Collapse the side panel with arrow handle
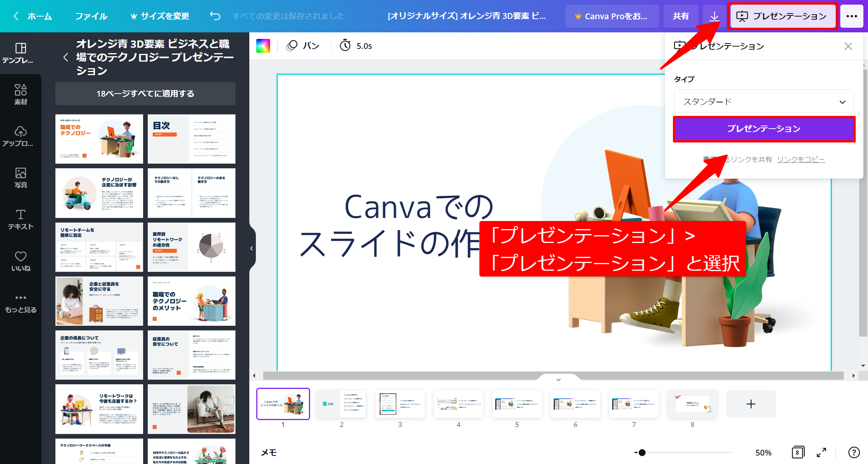This screenshot has width=868, height=464. pyautogui.click(x=252, y=248)
